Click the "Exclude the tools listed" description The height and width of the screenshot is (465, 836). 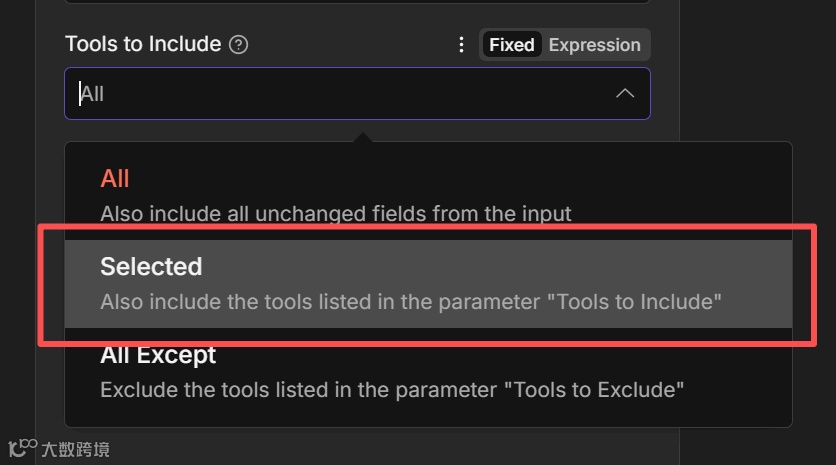392,389
